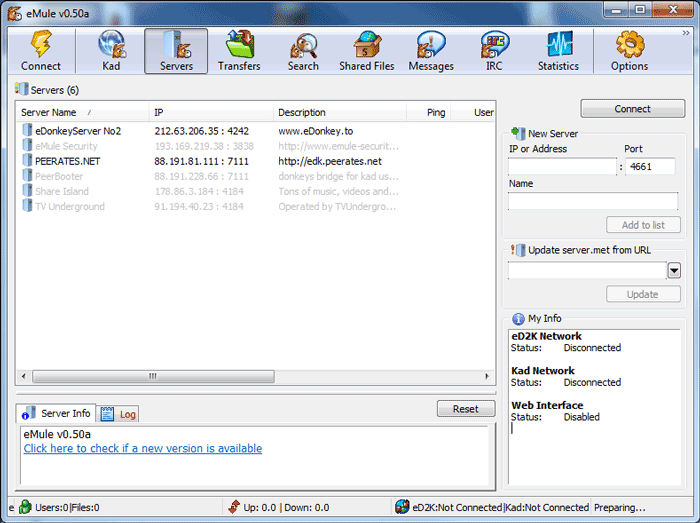
Task: Click Up: 0.0 | Down: 0.0 status text
Action: tap(286, 507)
